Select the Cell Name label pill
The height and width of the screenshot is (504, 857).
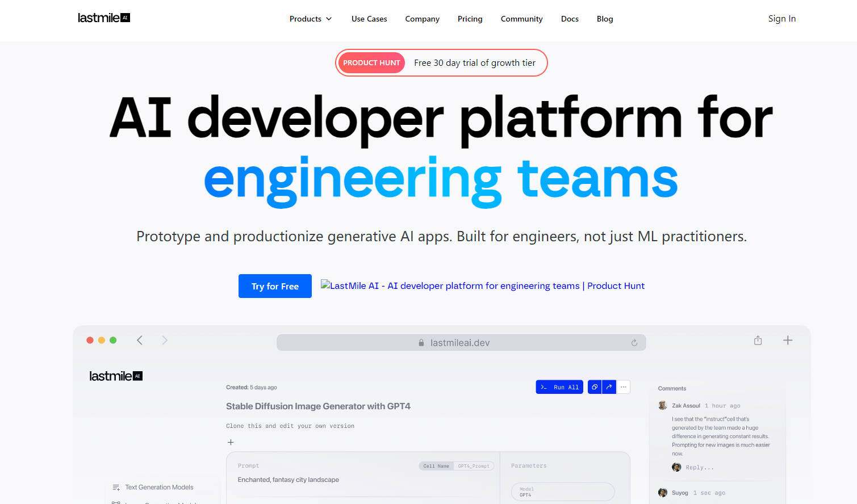click(x=436, y=466)
